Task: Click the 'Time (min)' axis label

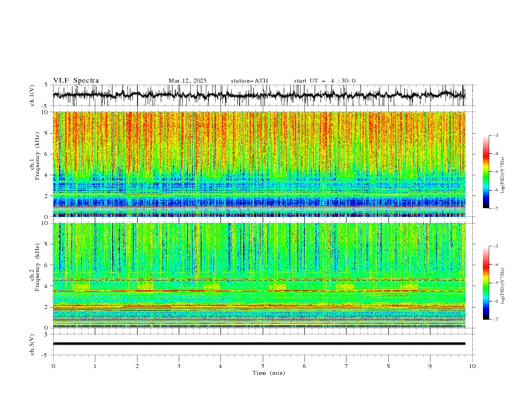Action: click(x=269, y=373)
